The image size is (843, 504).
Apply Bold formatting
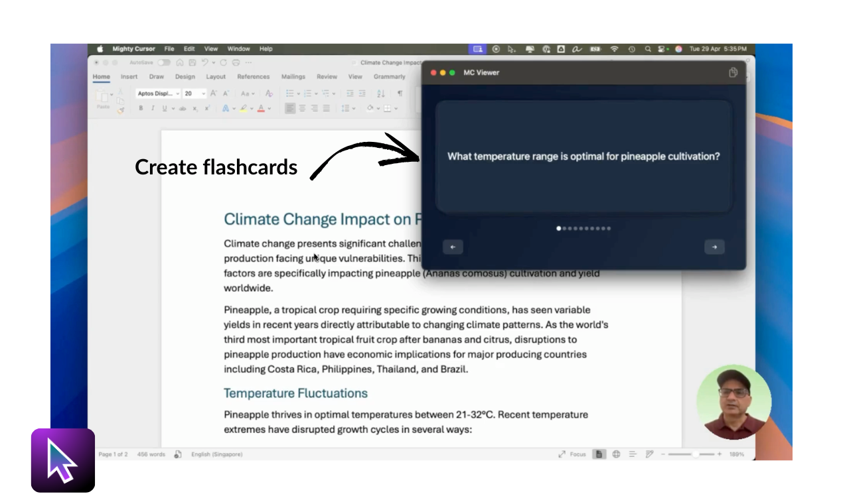(141, 109)
